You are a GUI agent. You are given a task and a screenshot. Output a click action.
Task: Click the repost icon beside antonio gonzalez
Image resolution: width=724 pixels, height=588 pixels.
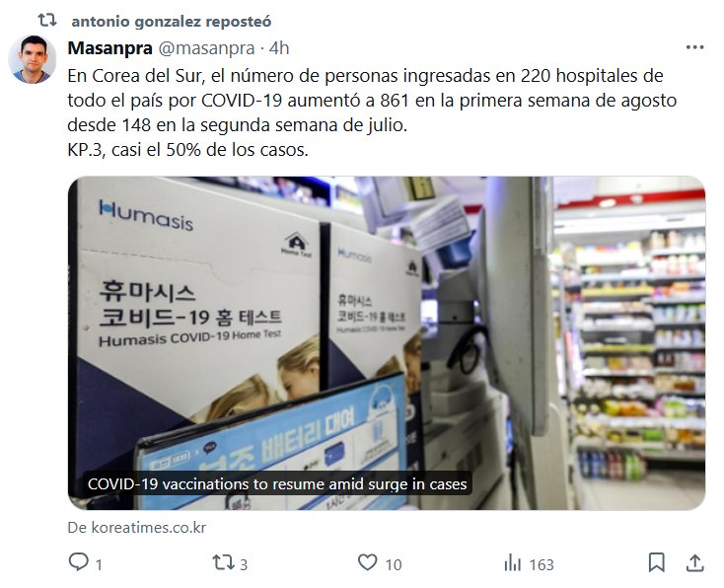click(x=47, y=21)
